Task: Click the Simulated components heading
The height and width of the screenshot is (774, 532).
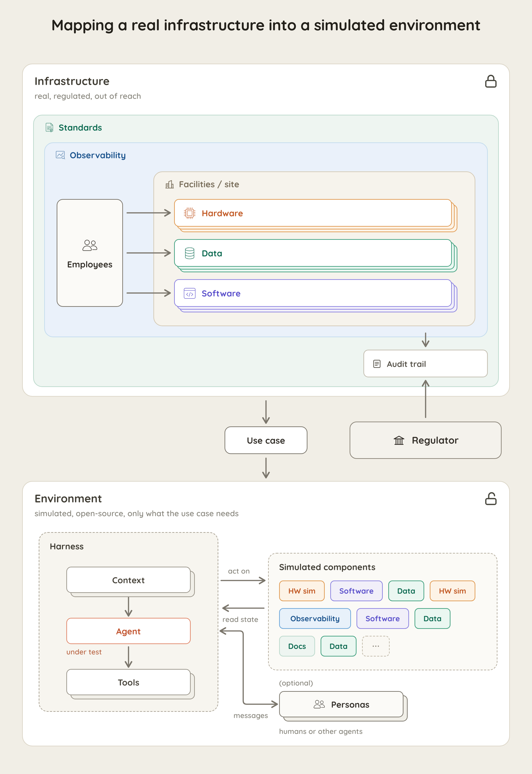Action: [x=327, y=567]
